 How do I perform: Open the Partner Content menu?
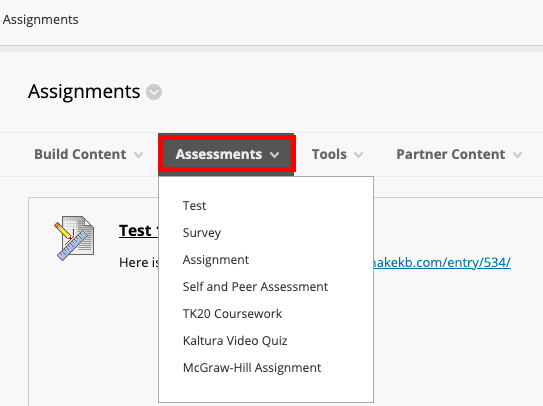pyautogui.click(x=459, y=154)
